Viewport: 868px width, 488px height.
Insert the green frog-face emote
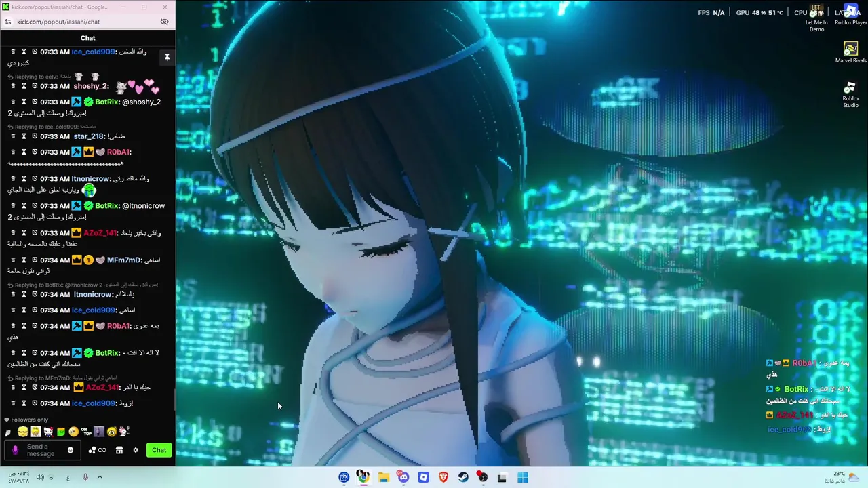[61, 432]
